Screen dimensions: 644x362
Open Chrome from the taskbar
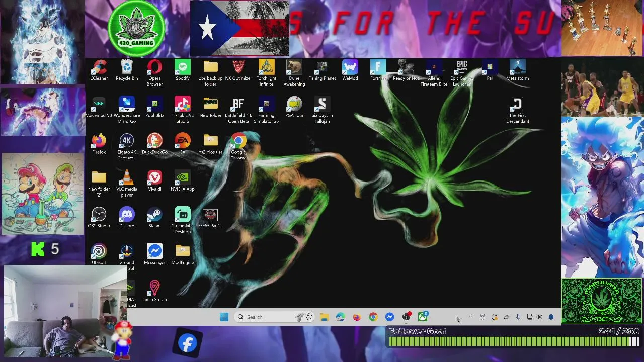tap(373, 317)
